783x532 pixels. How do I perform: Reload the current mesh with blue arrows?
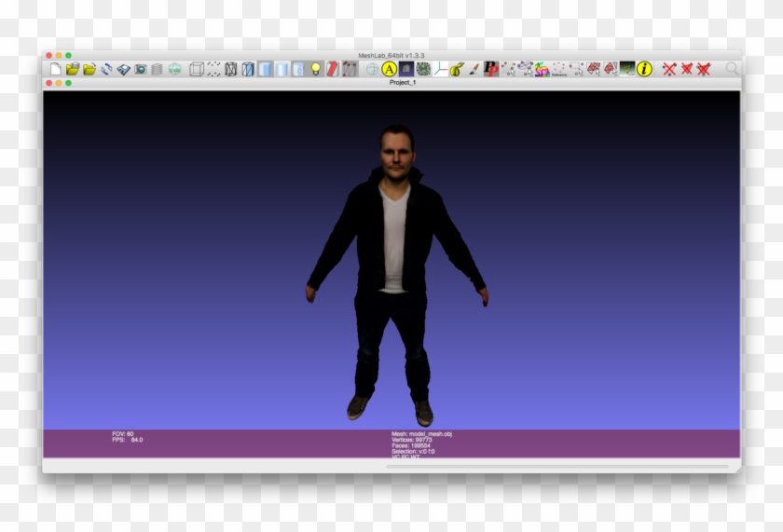click(x=106, y=69)
